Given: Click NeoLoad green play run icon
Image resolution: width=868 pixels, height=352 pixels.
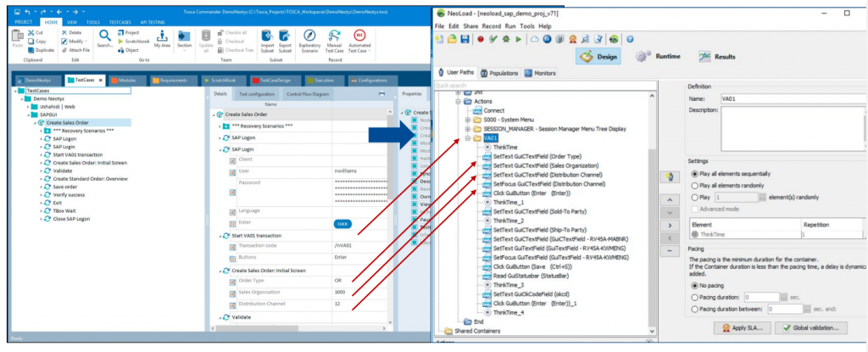Looking at the screenshot, I should [x=518, y=39].
